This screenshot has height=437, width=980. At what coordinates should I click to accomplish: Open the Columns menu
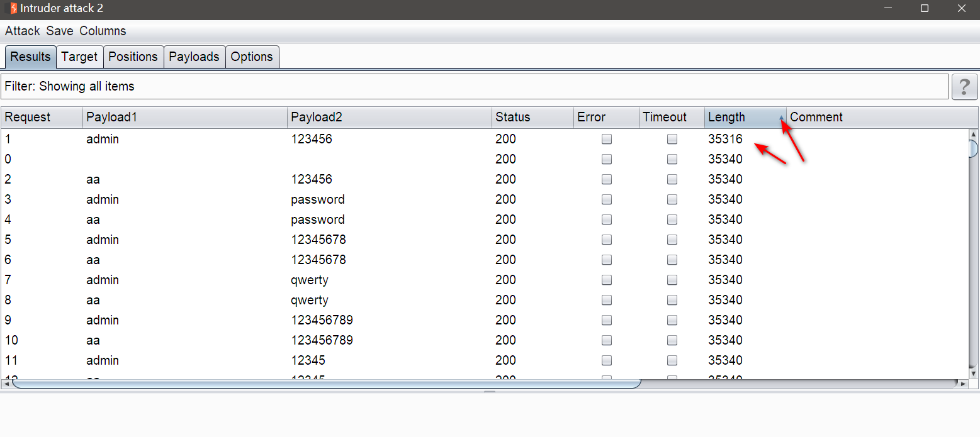[103, 31]
